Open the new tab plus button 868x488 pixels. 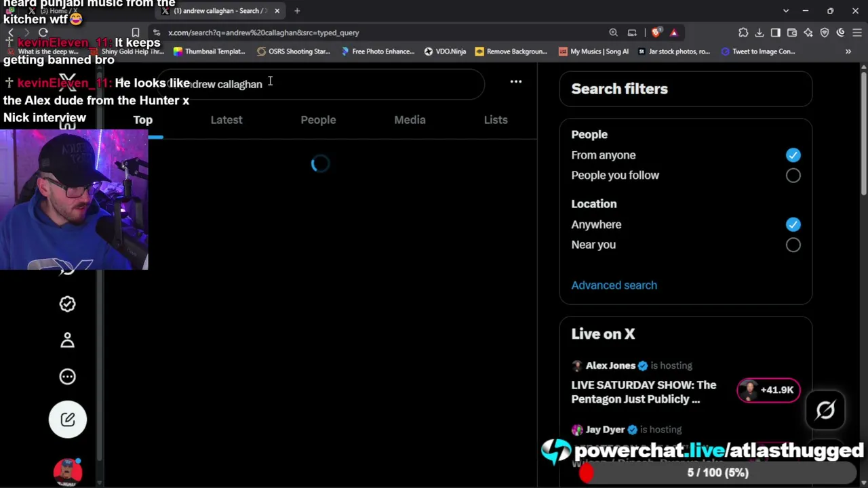297,11
